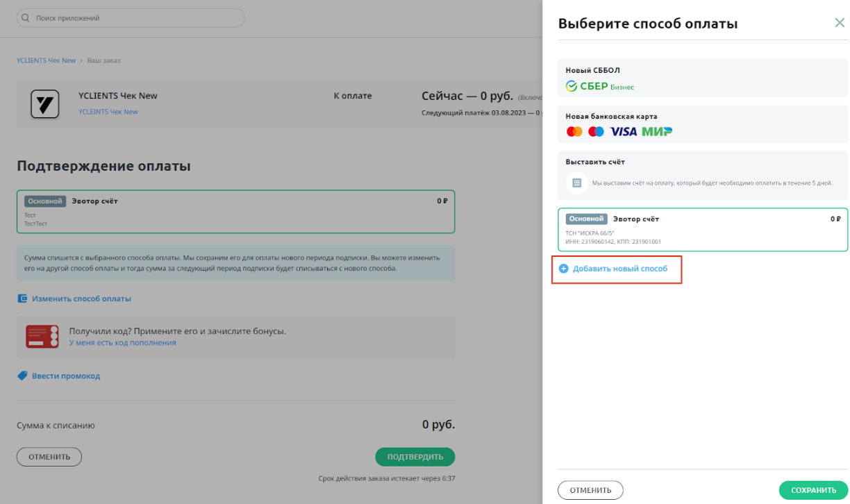Click the wallet icon next to Изменить способ оплаты
The height and width of the screenshot is (504, 850).
click(x=22, y=299)
